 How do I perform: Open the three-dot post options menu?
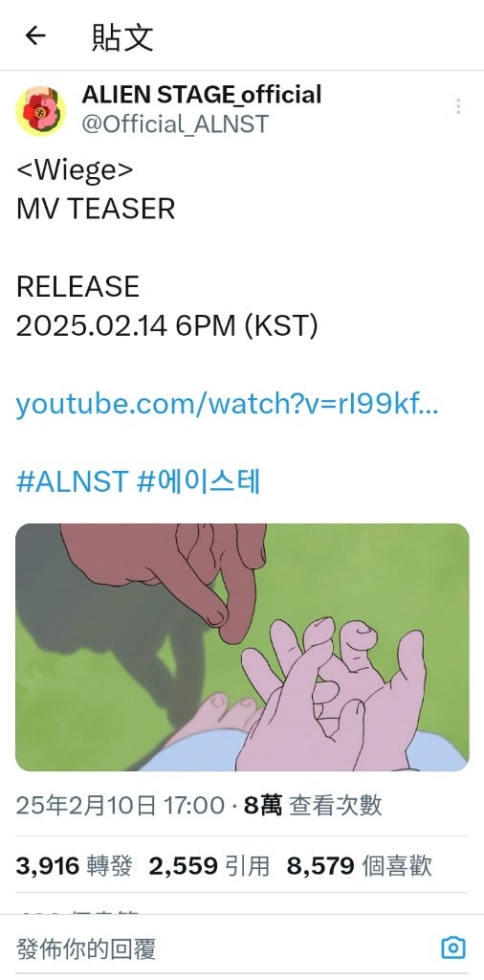pyautogui.click(x=458, y=106)
